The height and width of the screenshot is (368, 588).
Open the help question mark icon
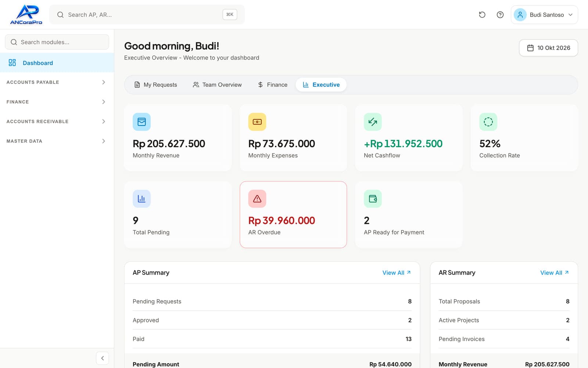tap(500, 15)
